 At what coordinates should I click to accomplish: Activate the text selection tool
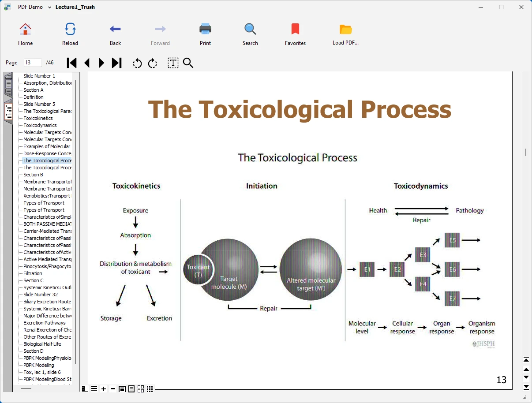tap(173, 63)
